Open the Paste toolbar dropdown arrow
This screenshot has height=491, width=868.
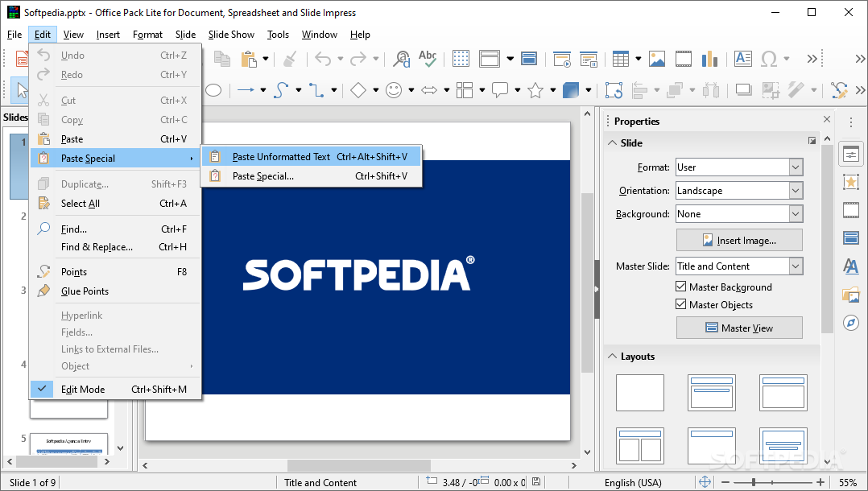click(x=266, y=58)
